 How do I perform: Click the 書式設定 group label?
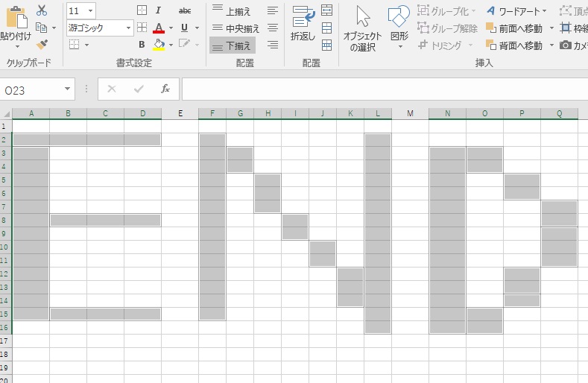pos(134,63)
